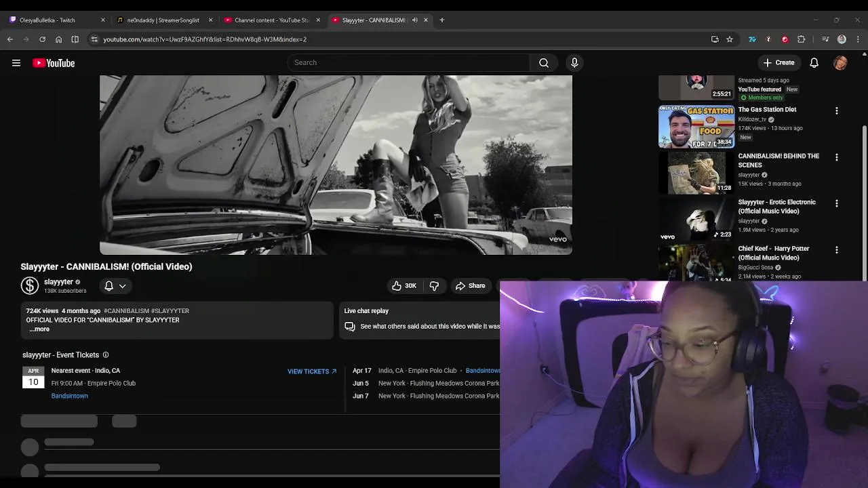The image size is (868, 488).
Task: Toggle the subscription notification bell
Action: pyautogui.click(x=108, y=286)
